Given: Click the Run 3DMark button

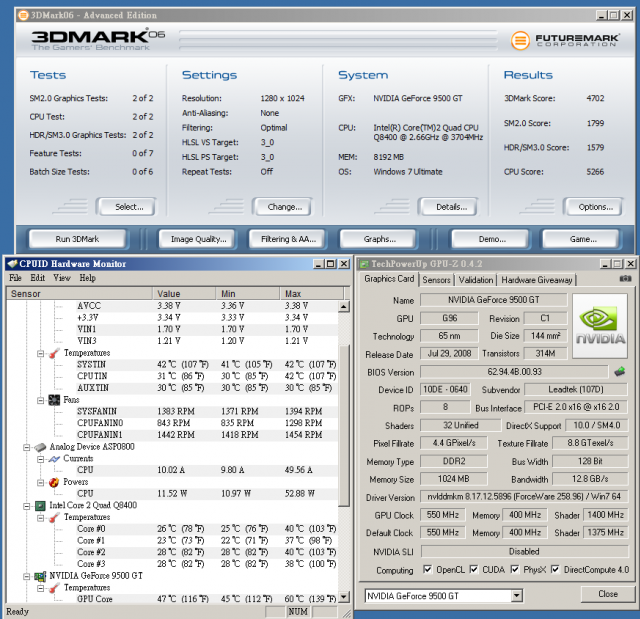Looking at the screenshot, I should [x=77, y=239].
